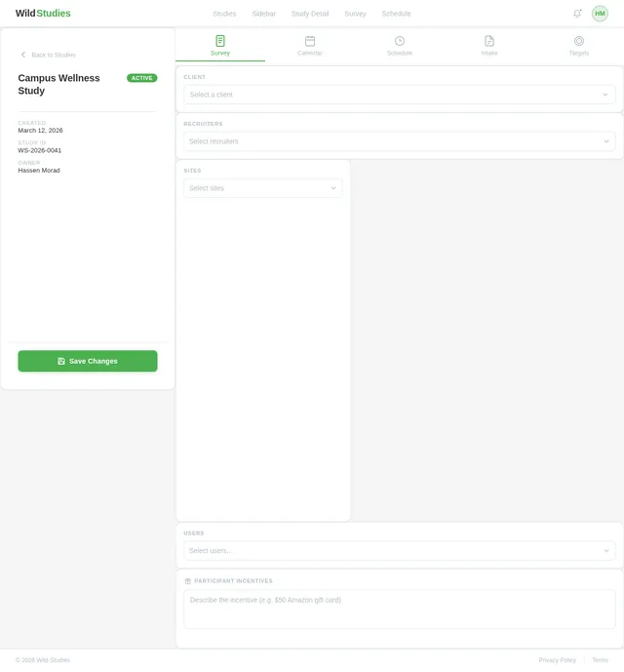Click the Campus Wellness Study title
Image resolution: width=624 pixels, height=672 pixels.
58,85
